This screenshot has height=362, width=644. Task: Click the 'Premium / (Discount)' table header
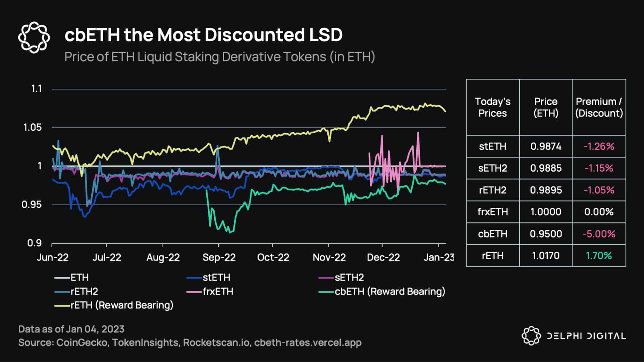(599, 107)
